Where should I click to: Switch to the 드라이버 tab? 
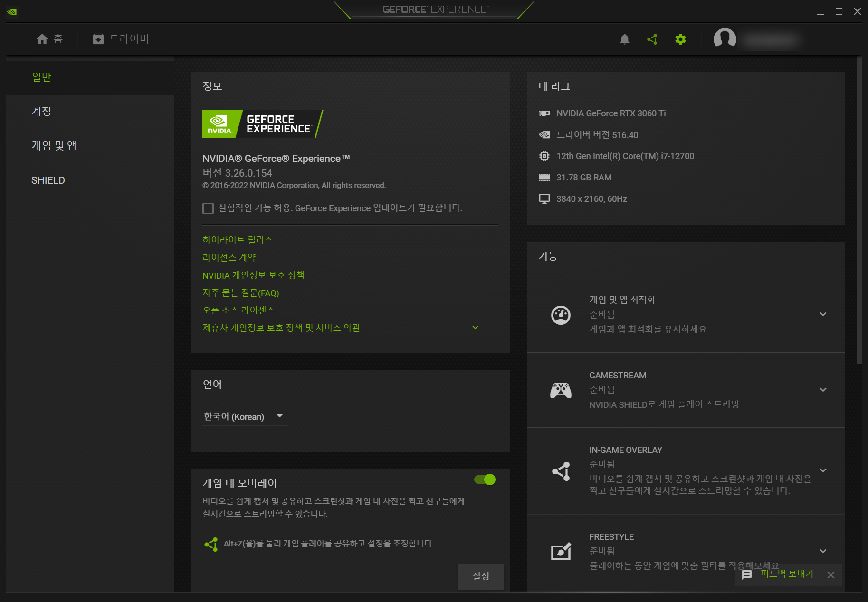(x=121, y=39)
